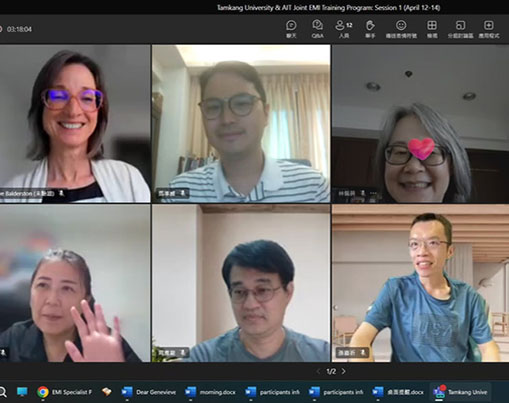Open first participants info Word document in taskbar
Image resolution: width=509 pixels, height=403 pixels.
click(272, 392)
